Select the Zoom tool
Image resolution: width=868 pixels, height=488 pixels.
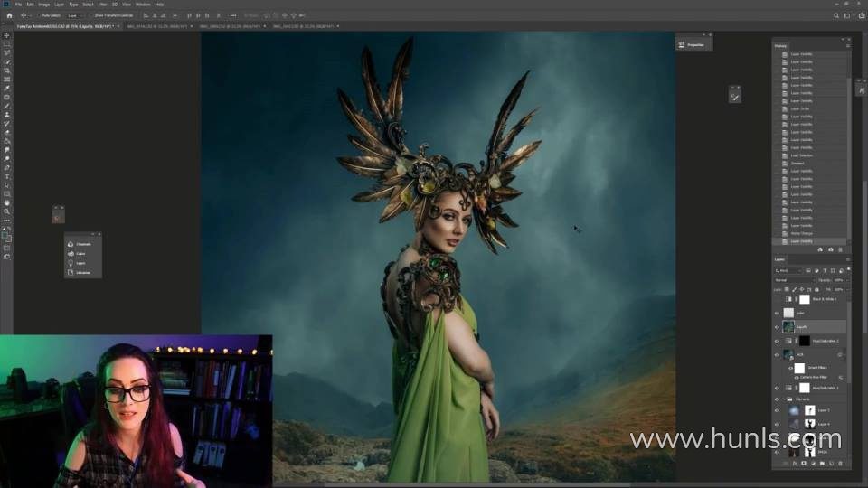(6, 211)
